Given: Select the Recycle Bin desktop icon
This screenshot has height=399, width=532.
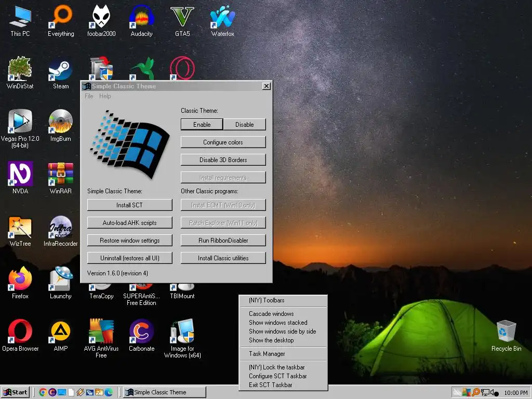Looking at the screenshot, I should click(506, 336).
